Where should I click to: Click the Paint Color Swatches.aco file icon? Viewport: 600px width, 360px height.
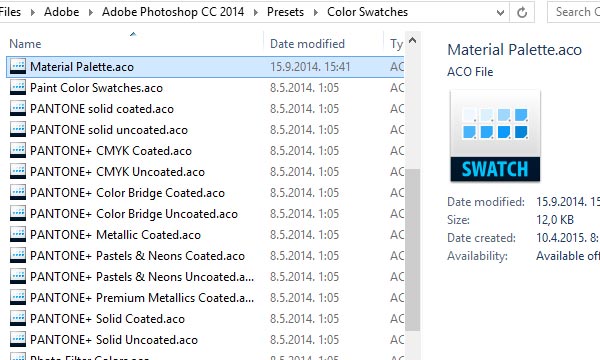(x=18, y=88)
